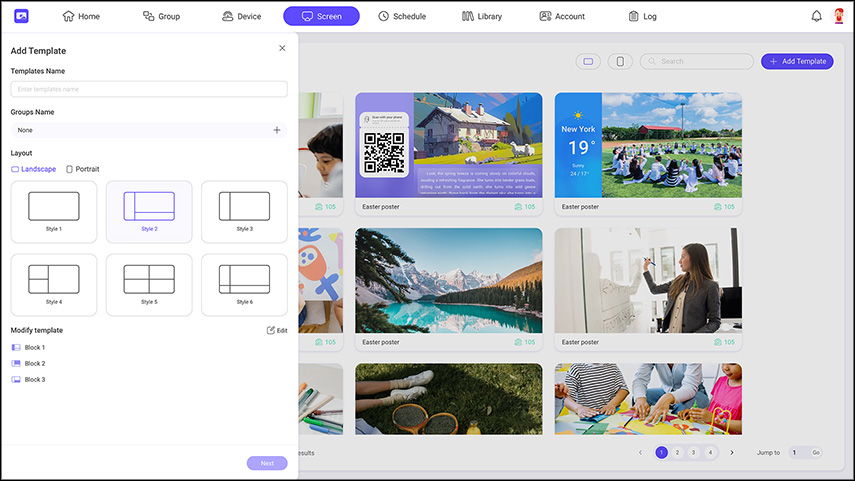
Task: Click Edit in Modify template
Action: click(x=277, y=330)
